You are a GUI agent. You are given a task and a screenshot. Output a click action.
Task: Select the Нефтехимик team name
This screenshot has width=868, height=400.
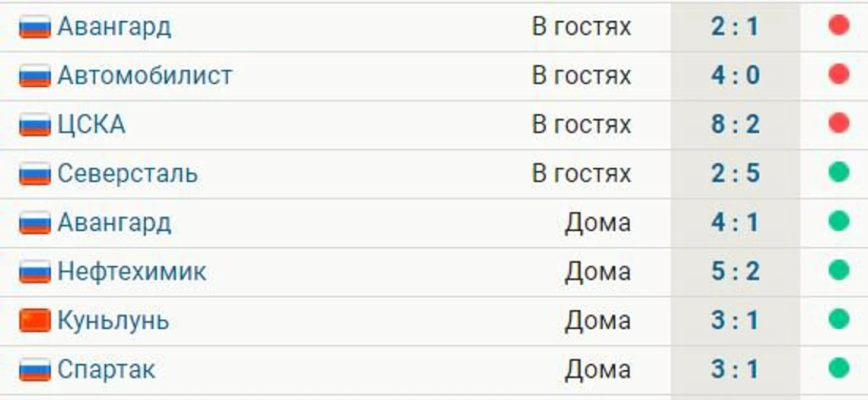point(131,272)
